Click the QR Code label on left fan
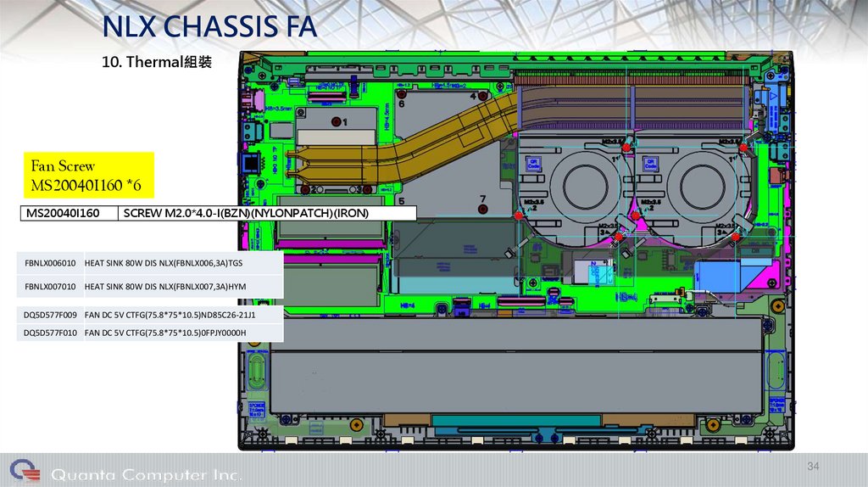The height and width of the screenshot is (487, 868). [532, 164]
